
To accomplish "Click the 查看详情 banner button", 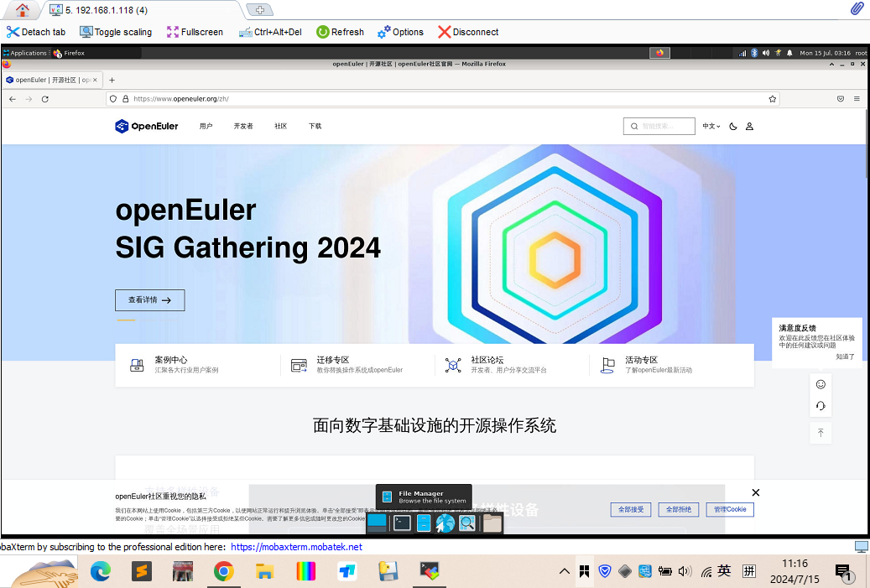I will [149, 300].
